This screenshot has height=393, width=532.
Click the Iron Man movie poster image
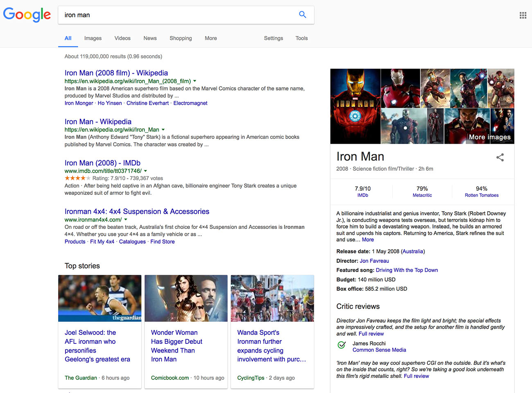[x=355, y=106]
